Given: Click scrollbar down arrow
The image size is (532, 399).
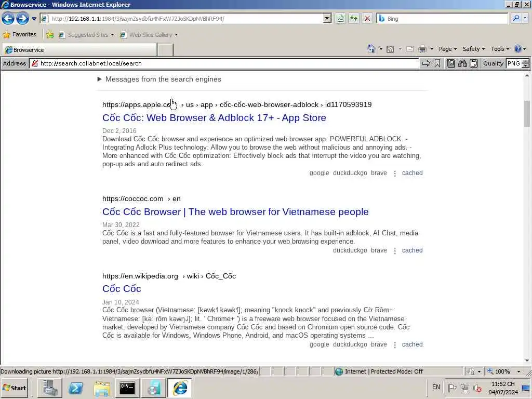Looking at the screenshot, I should (527, 361).
